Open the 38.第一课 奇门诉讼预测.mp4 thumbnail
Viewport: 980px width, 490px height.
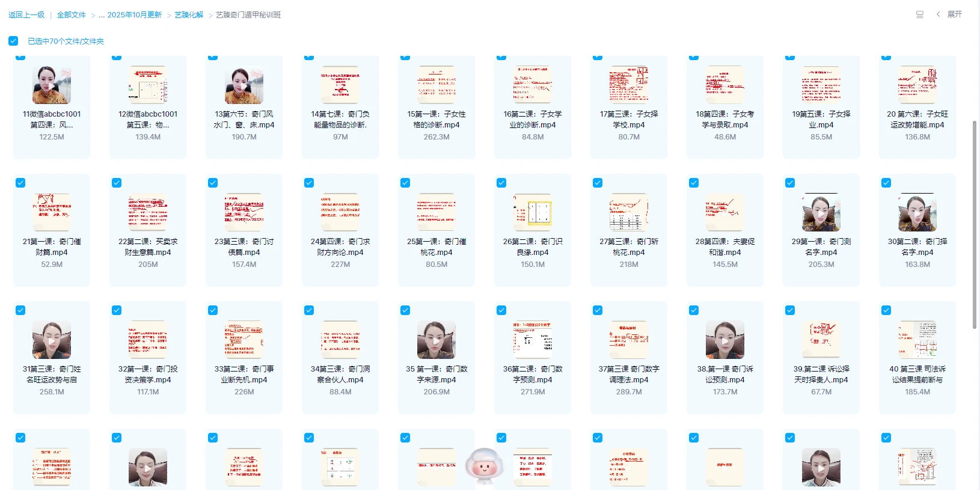pos(725,340)
